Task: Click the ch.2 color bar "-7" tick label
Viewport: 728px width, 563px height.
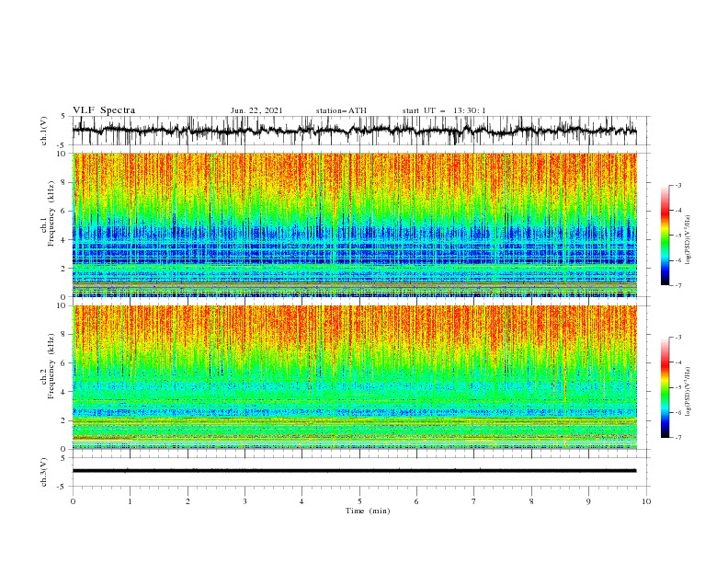Action: click(677, 438)
